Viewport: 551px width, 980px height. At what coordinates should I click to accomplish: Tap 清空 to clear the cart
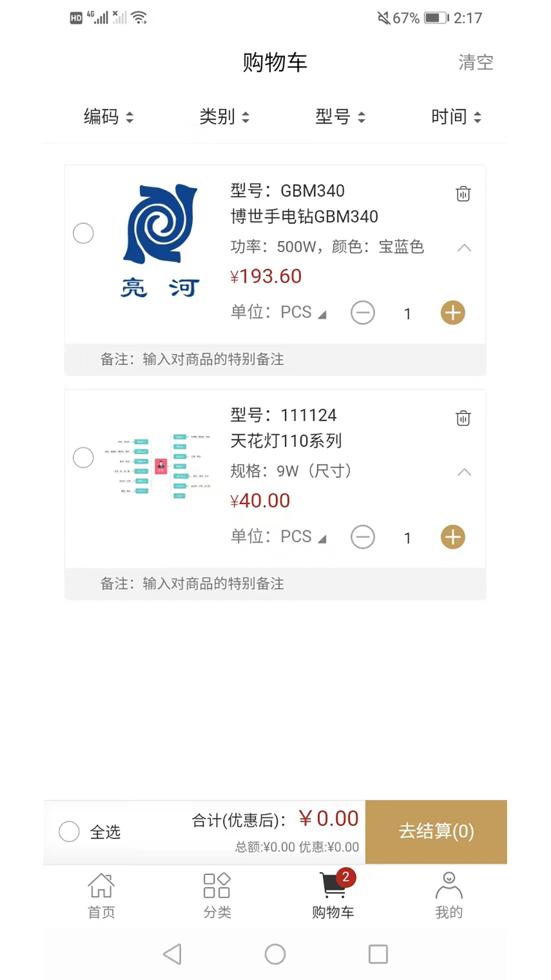click(475, 62)
